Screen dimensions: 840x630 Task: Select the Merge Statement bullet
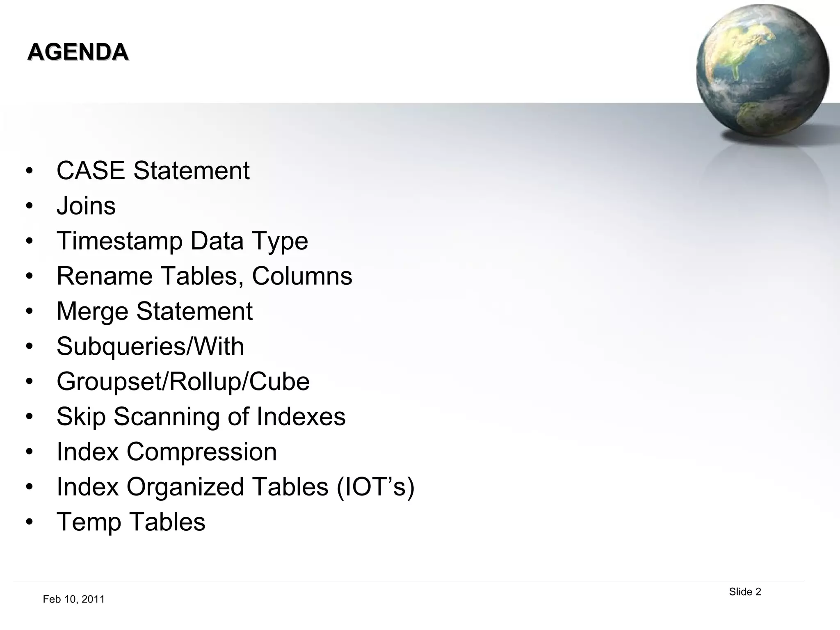click(x=154, y=311)
